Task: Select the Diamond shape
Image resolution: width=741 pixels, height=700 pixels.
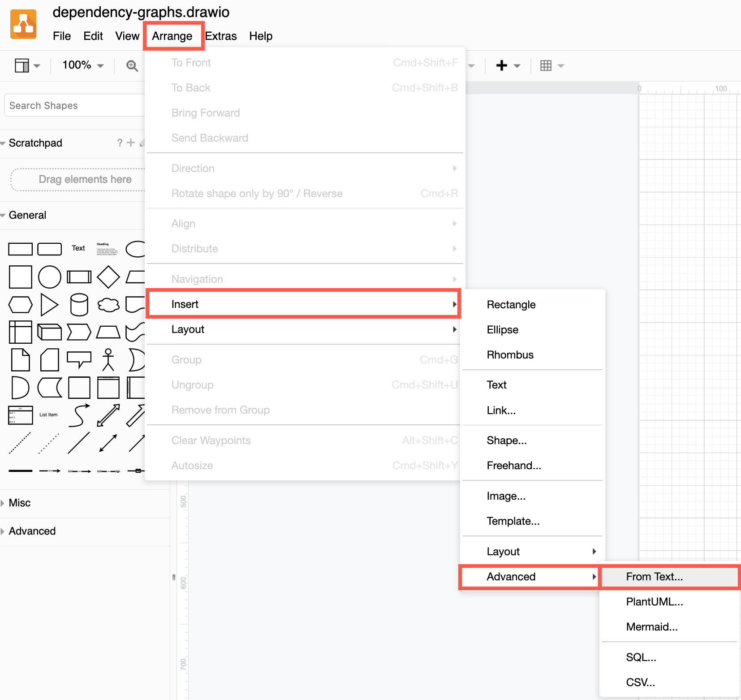Action: (108, 277)
